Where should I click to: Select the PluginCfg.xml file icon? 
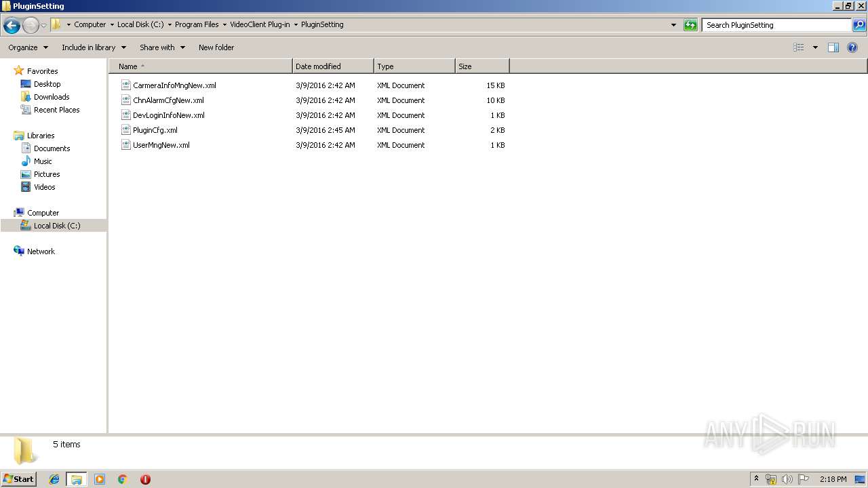(x=125, y=130)
